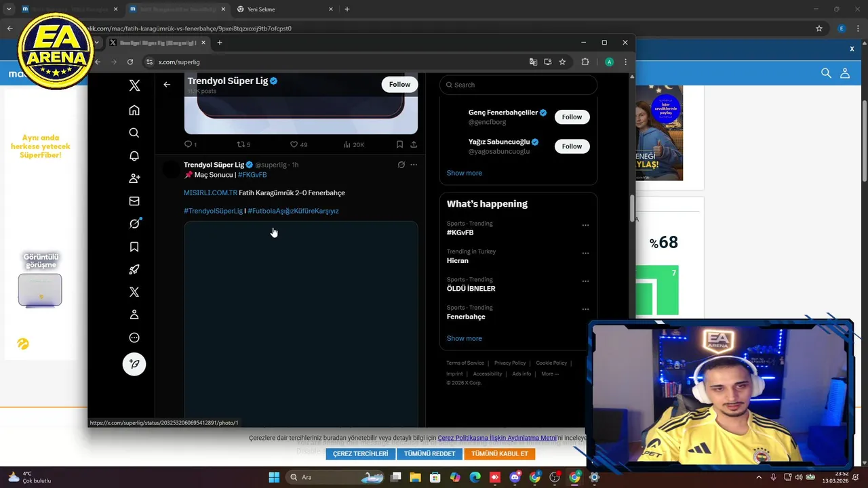This screenshot has width=868, height=488.
Task: Open more options on Maç Sonucu post
Action: pos(414,165)
